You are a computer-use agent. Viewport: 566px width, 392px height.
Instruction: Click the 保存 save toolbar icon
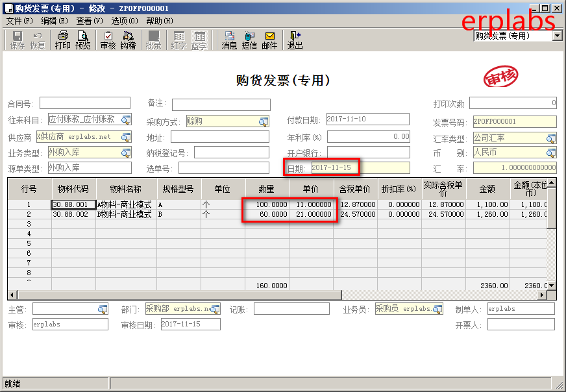(x=17, y=40)
